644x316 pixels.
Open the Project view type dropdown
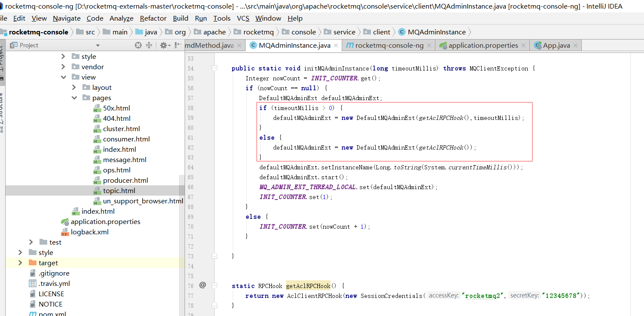pyautogui.click(x=97, y=46)
